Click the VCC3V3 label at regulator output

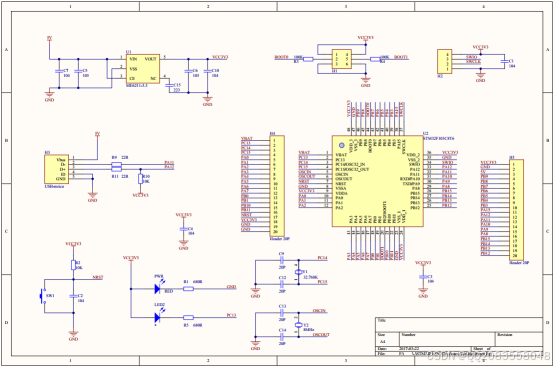click(x=220, y=57)
